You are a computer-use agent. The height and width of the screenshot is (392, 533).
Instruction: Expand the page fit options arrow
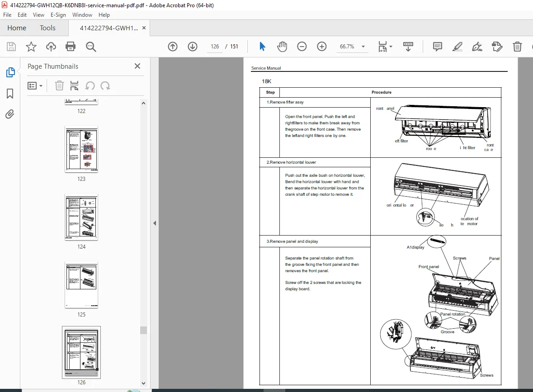pyautogui.click(x=391, y=47)
